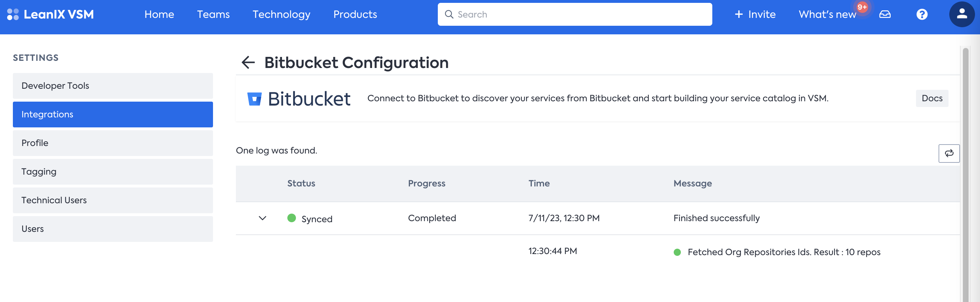
Task: Navigate to the Products menu
Action: click(355, 14)
